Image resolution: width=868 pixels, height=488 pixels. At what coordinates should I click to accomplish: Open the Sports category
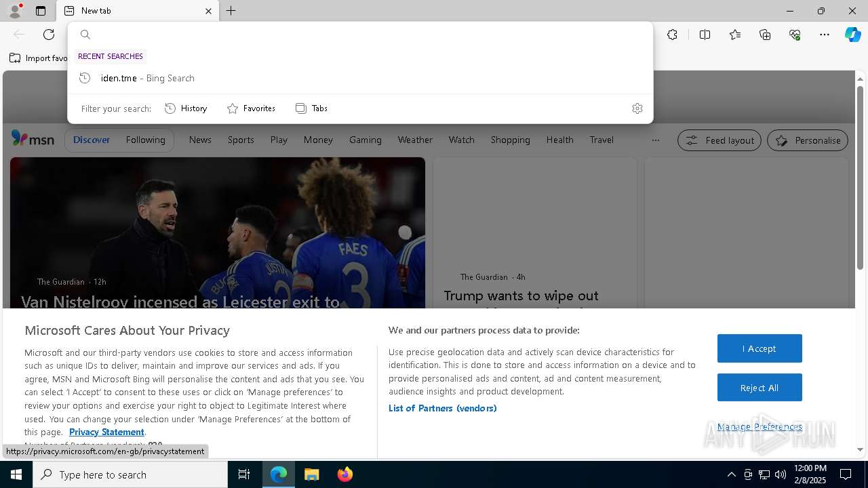[241, 140]
